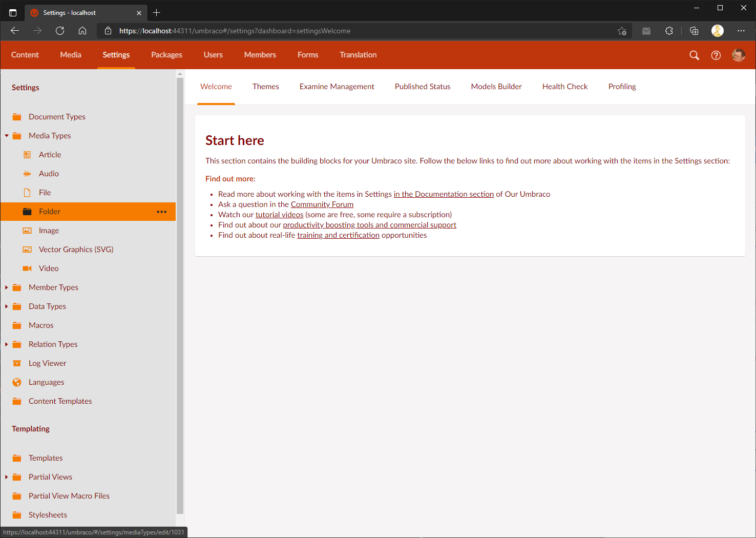Viewport: 756px width, 538px height.
Task: Switch to the Health Check tab
Action: click(x=565, y=86)
